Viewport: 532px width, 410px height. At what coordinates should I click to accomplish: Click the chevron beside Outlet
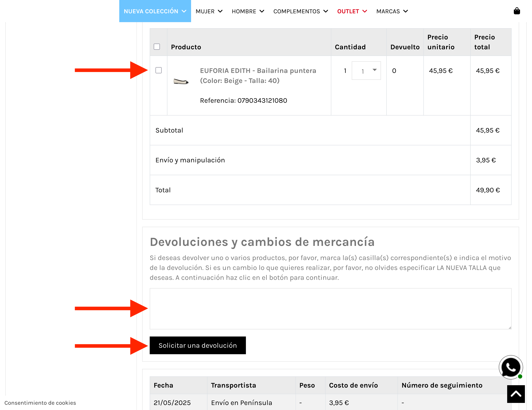point(365,11)
